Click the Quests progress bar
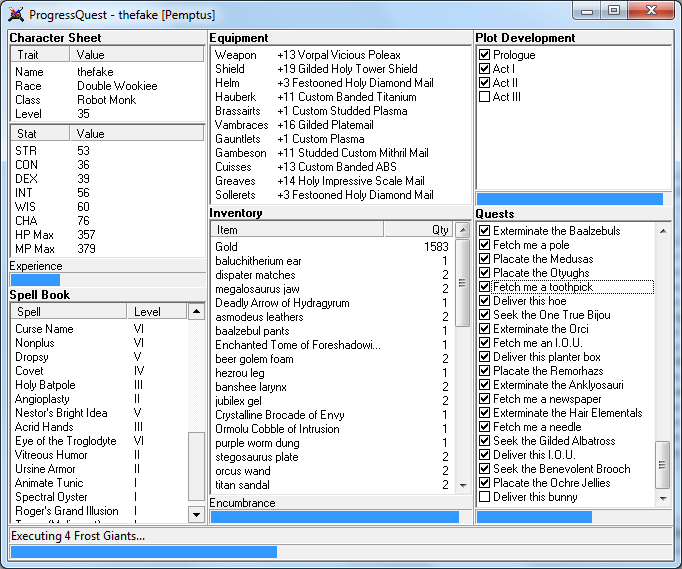 point(574,517)
